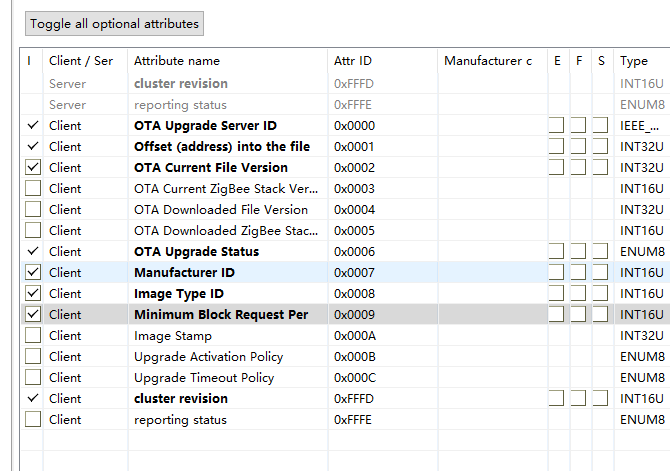Viewport: 670px width, 471px height.
Task: Select the Minimum Block Request Per row
Action: [221, 315]
